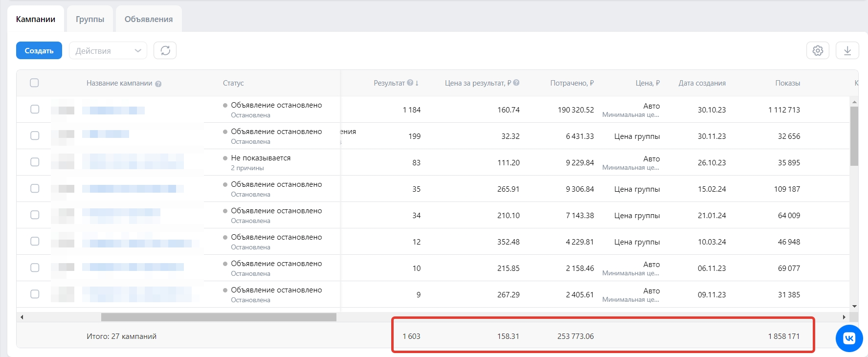The width and height of the screenshot is (868, 357).
Task: Check the first campaign row checkbox
Action: pyautogui.click(x=35, y=109)
